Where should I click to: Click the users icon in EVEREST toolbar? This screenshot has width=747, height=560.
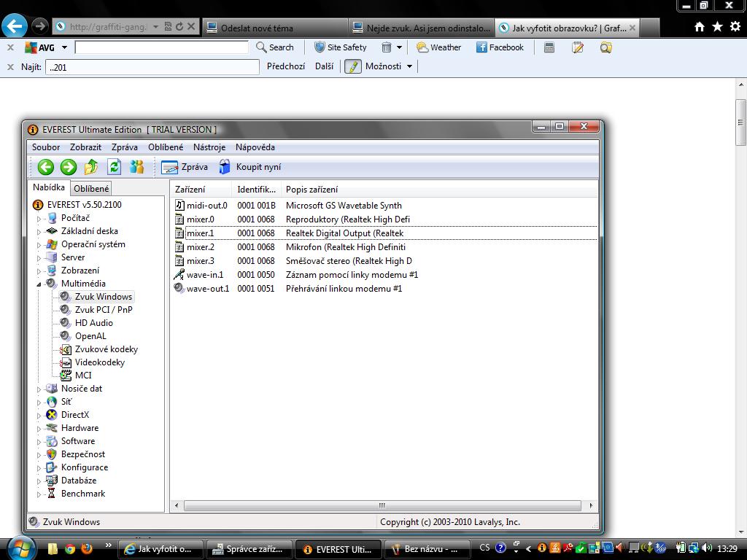click(x=136, y=167)
